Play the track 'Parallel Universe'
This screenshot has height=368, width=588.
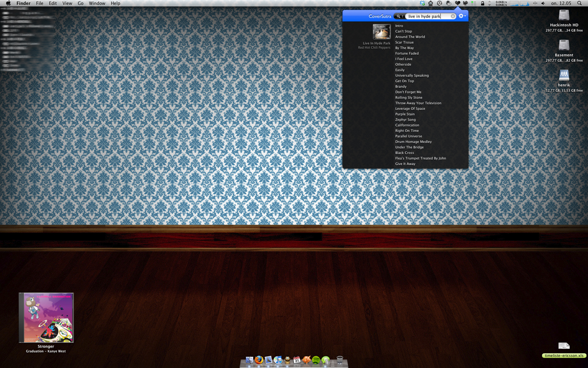click(x=408, y=136)
